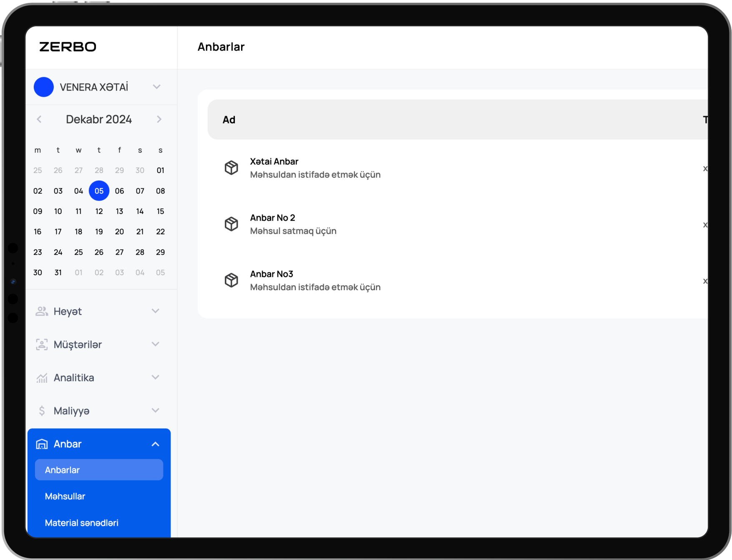Expand the Heyət section chevron
The image size is (732, 560).
pos(156,311)
